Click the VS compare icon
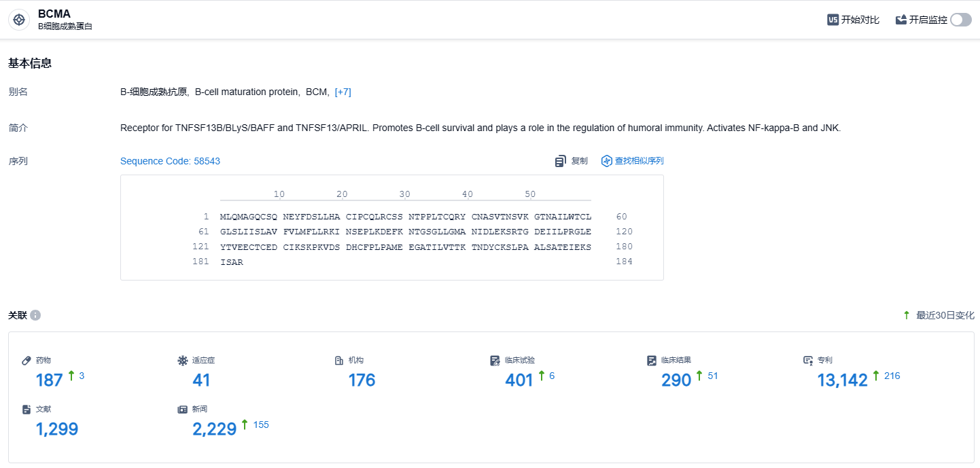980x468 pixels. [833, 20]
